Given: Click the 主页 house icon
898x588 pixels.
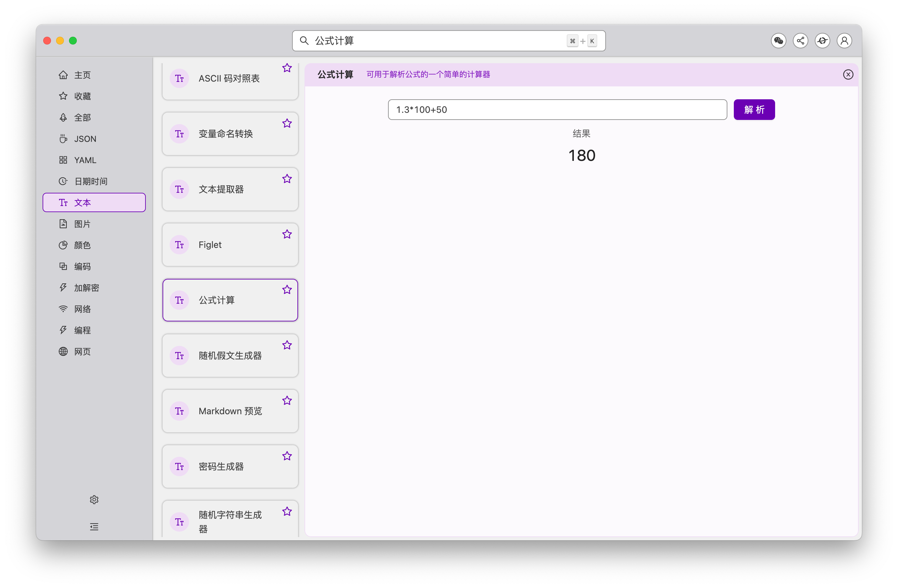Looking at the screenshot, I should tap(63, 75).
